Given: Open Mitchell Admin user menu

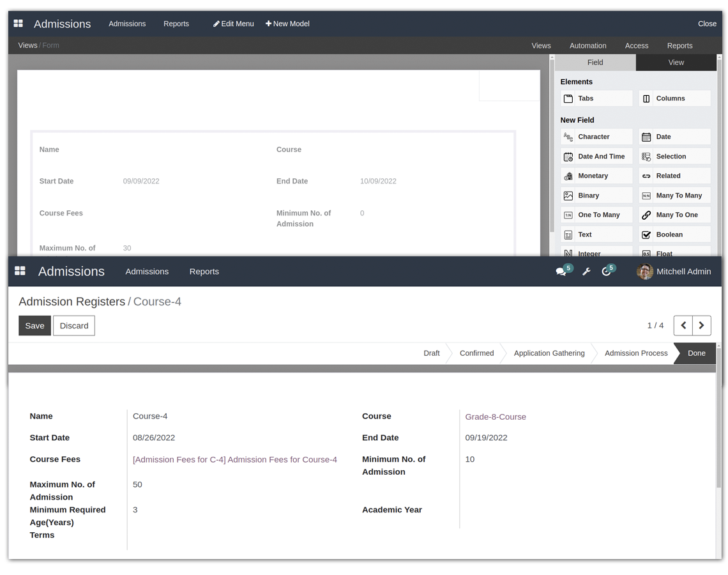Looking at the screenshot, I should click(x=674, y=272).
